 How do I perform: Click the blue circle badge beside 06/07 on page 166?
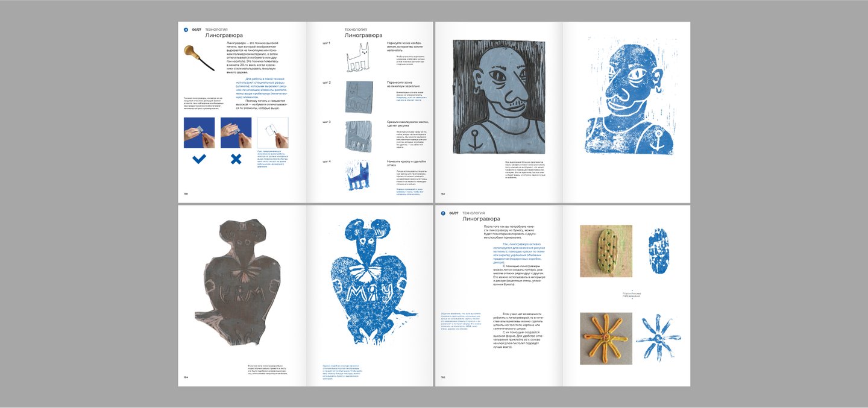click(x=443, y=213)
